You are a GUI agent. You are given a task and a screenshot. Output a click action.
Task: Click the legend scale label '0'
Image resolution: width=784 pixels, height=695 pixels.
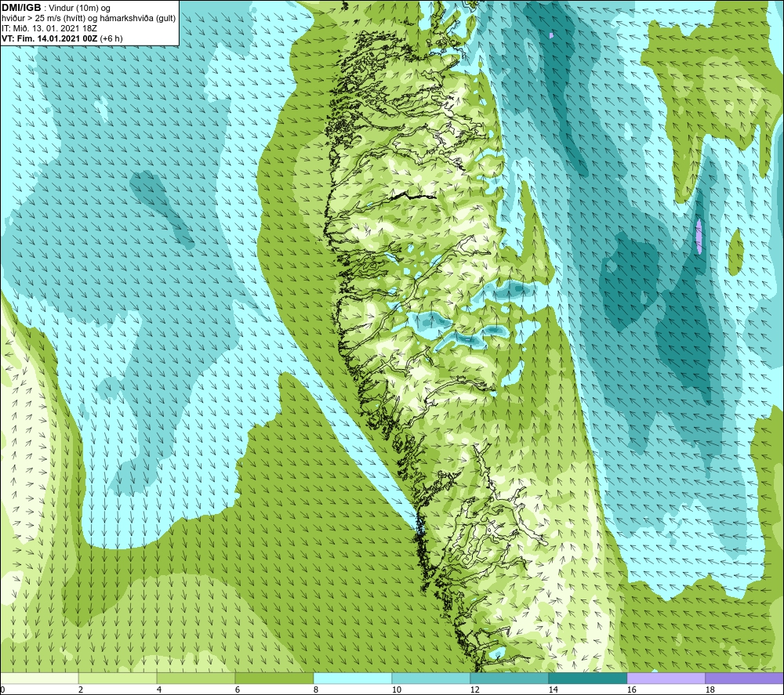pyautogui.click(x=3, y=690)
